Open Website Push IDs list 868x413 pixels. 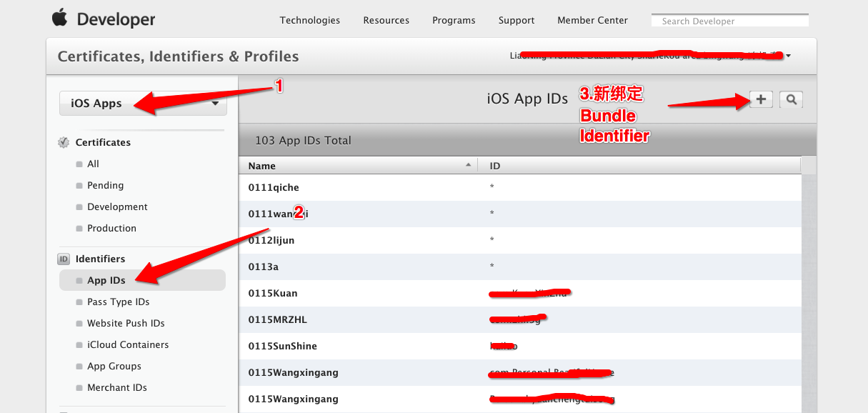[x=126, y=323]
